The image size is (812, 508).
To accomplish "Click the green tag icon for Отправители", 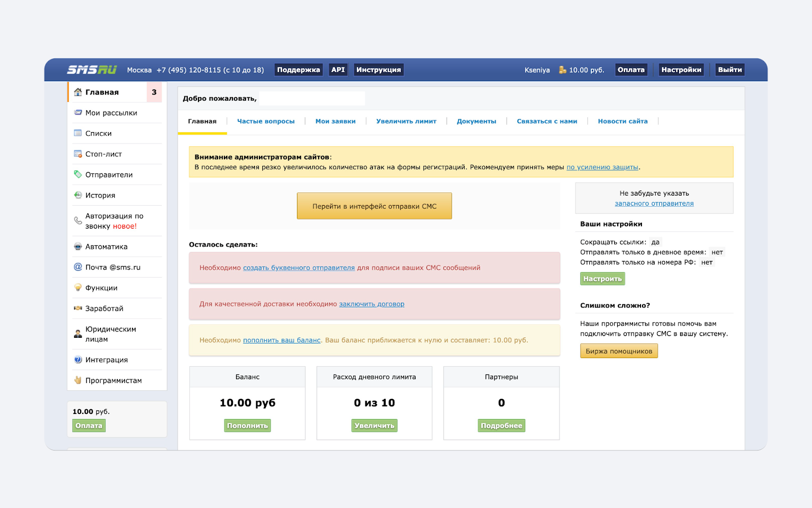I will [78, 174].
